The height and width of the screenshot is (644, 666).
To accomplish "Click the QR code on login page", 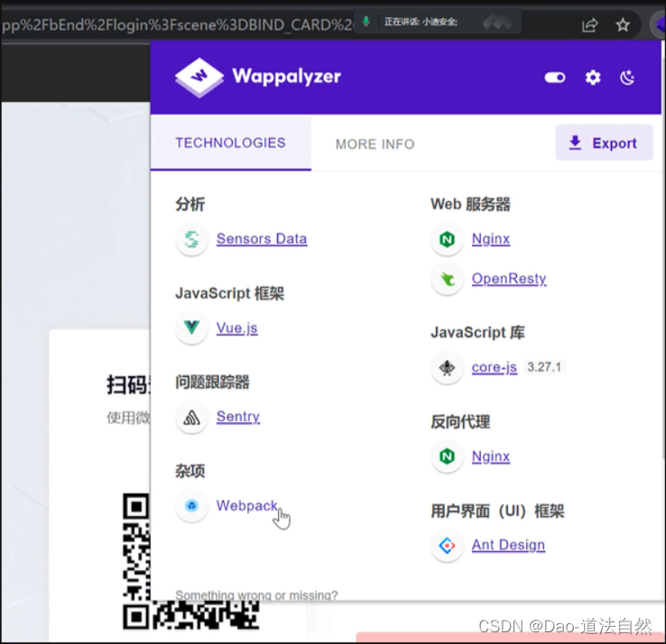I will point(190,560).
